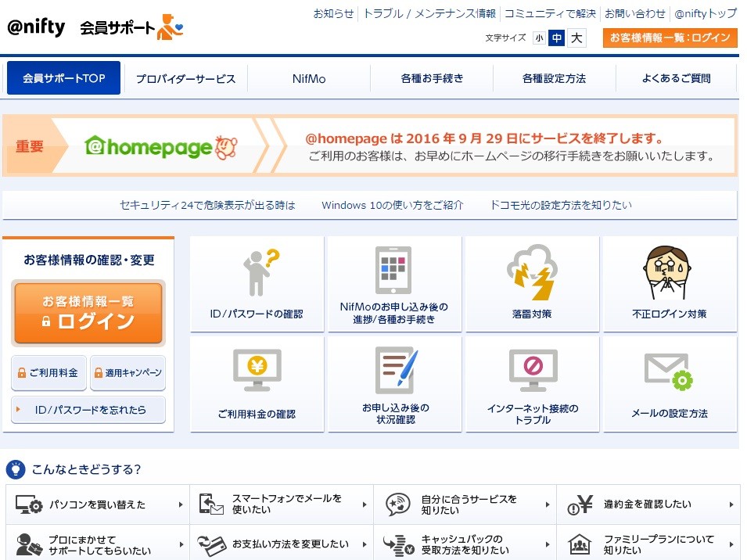Screen dimensions: 747x560
Task: Click the lightbulb icon beside こんなときどうする?
Action: pyautogui.click(x=16, y=469)
